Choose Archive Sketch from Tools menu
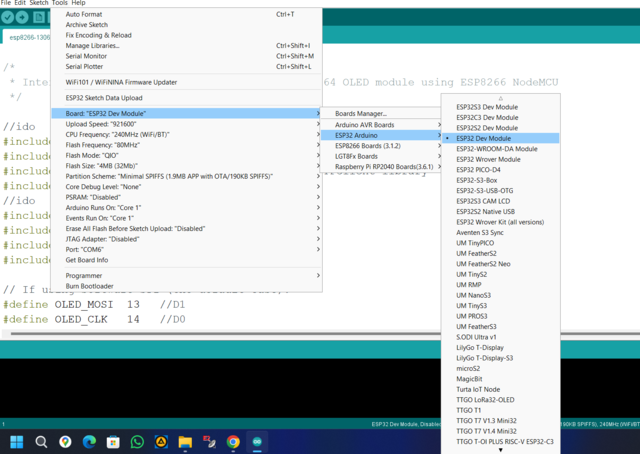Image resolution: width=640 pixels, height=454 pixels. pos(187,25)
